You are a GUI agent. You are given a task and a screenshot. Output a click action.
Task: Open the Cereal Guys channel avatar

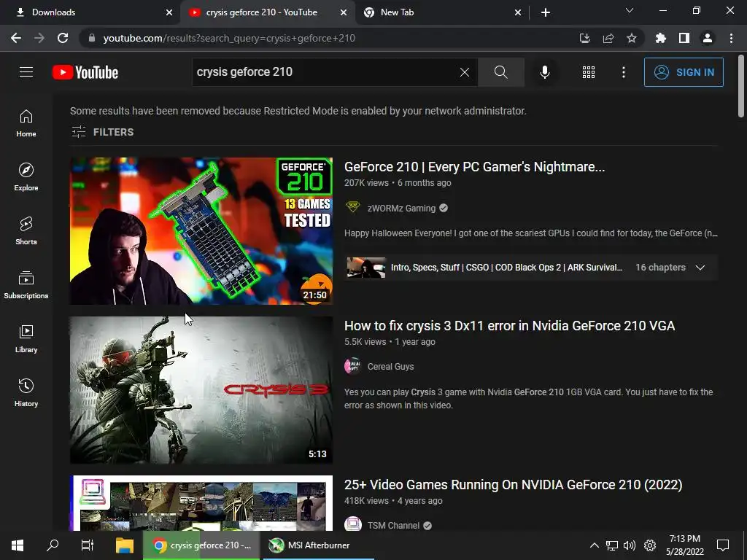pos(352,366)
